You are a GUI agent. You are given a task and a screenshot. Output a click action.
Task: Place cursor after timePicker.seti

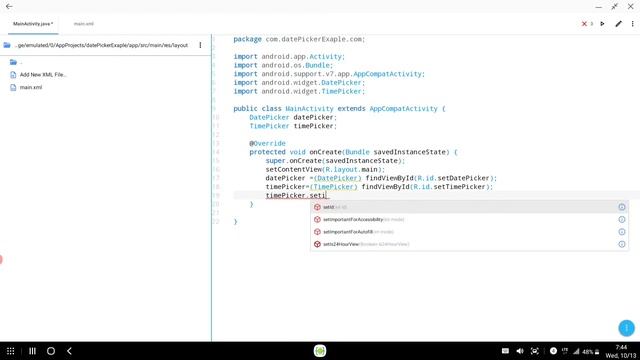[327, 196]
